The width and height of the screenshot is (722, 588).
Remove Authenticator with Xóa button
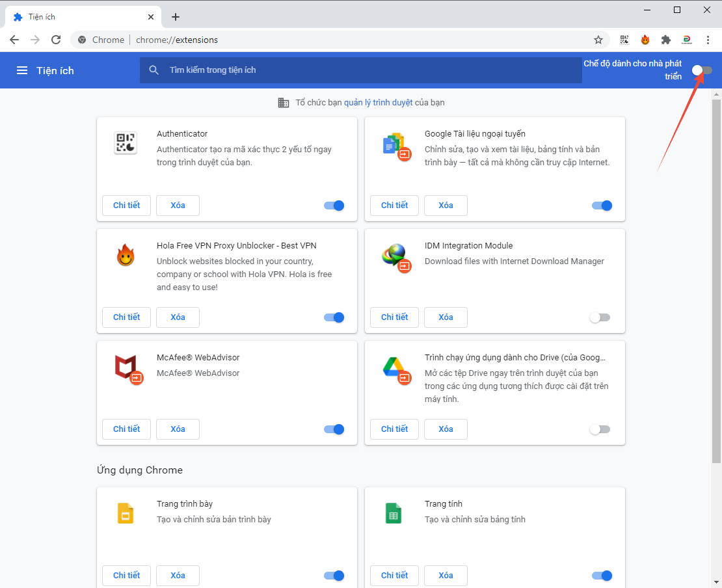(178, 206)
